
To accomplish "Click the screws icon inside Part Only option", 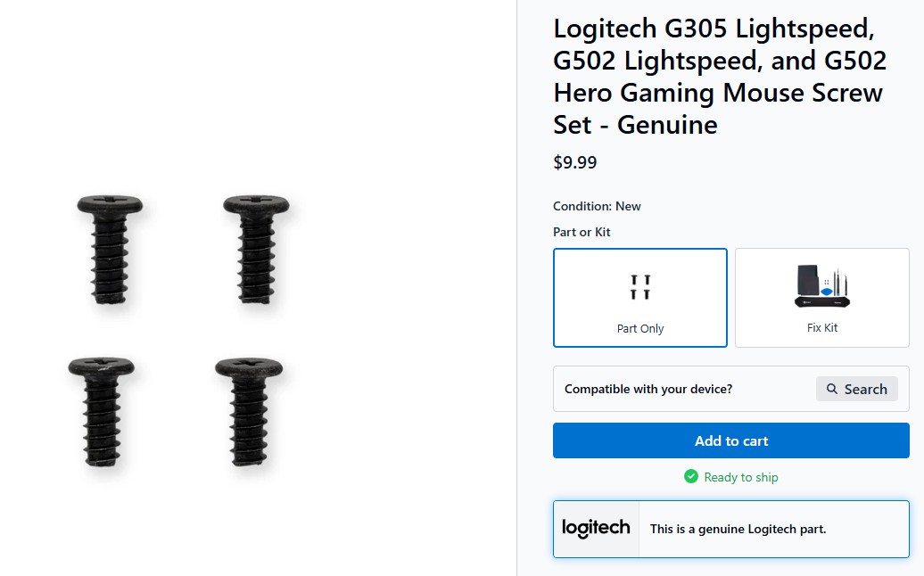I will pos(639,287).
